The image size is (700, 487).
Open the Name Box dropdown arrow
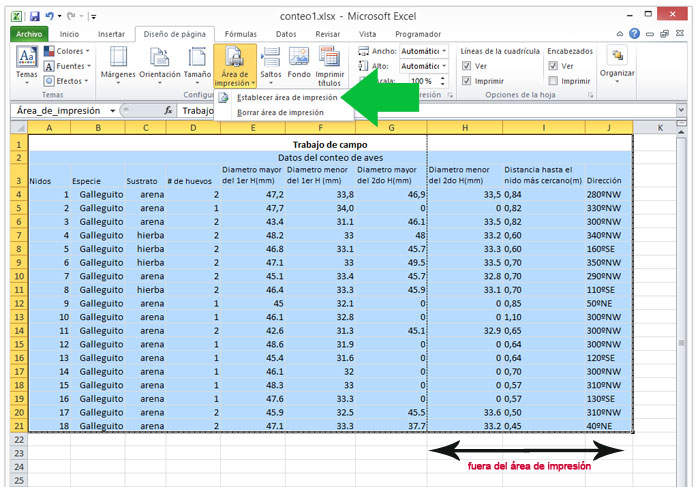coord(112,111)
